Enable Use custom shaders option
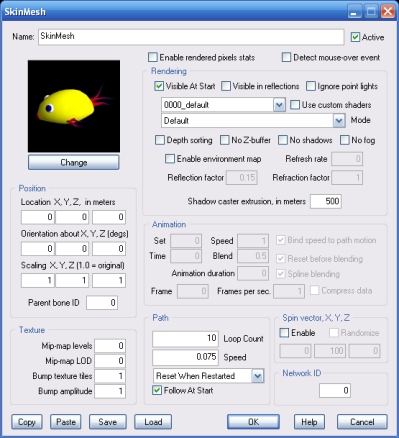This screenshot has height=438, width=399. tap(295, 105)
